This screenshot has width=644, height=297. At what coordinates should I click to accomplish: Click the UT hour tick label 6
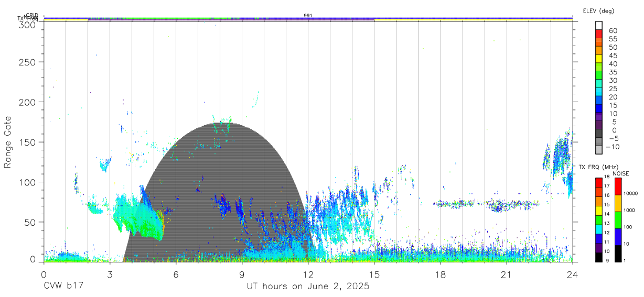tap(176, 274)
